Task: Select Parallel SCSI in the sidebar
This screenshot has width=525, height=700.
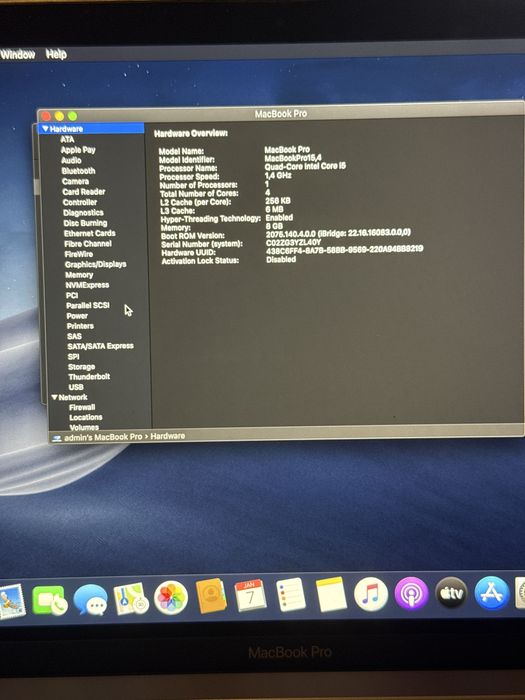Action: (x=88, y=305)
